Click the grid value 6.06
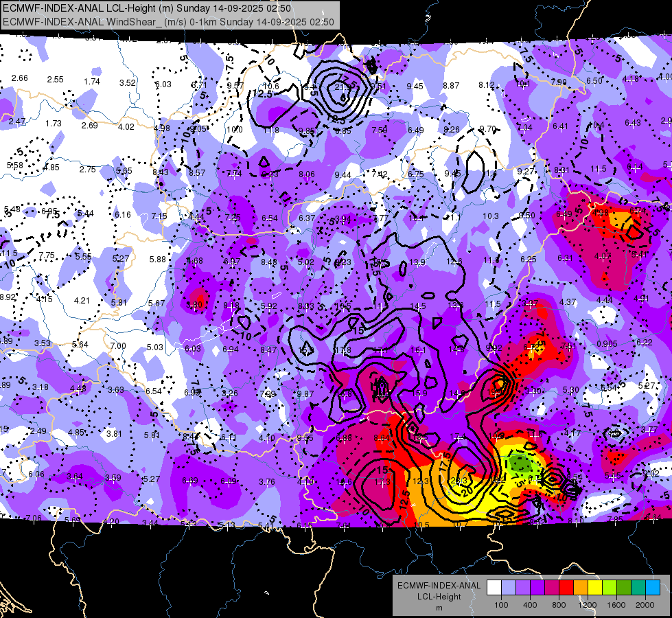Screen dimensions: 672x618 (36, 474)
